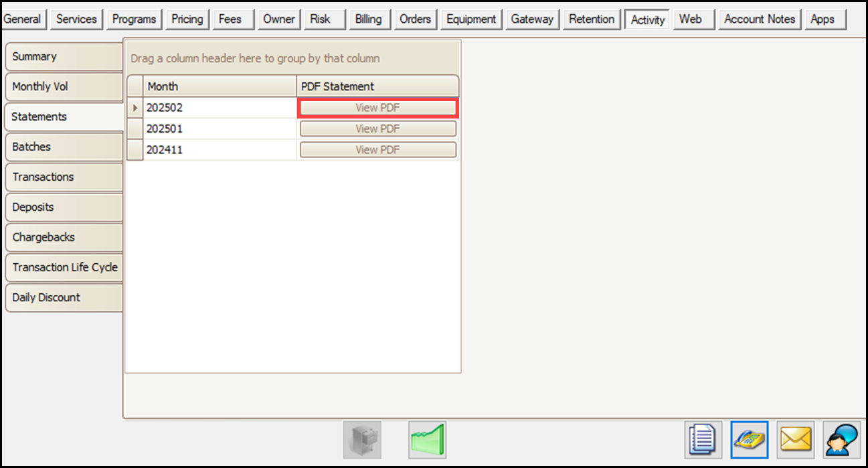Open Transaction Life Cycle side tab

[64, 268]
